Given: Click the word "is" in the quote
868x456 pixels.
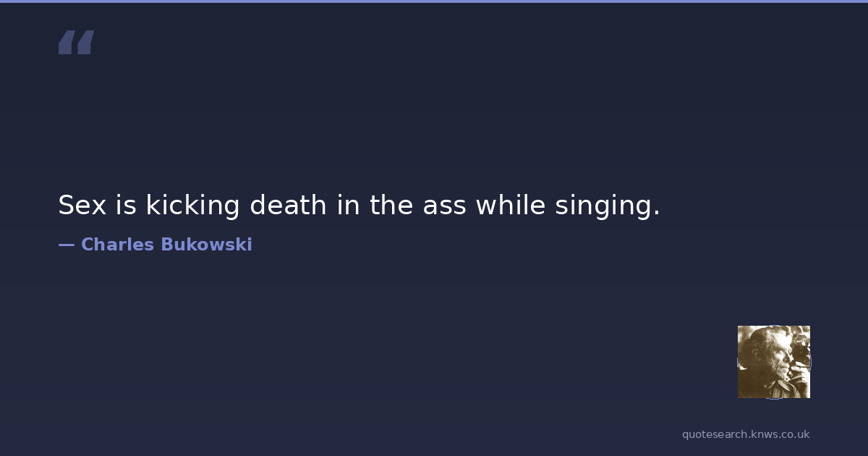Looking at the screenshot, I should [x=126, y=206].
